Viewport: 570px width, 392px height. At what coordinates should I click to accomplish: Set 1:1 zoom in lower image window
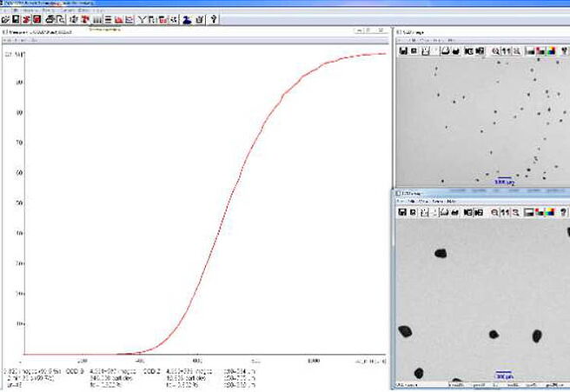pos(505,212)
